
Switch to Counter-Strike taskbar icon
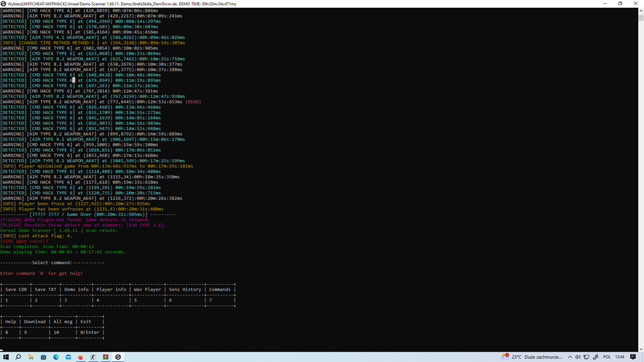tap(93, 357)
